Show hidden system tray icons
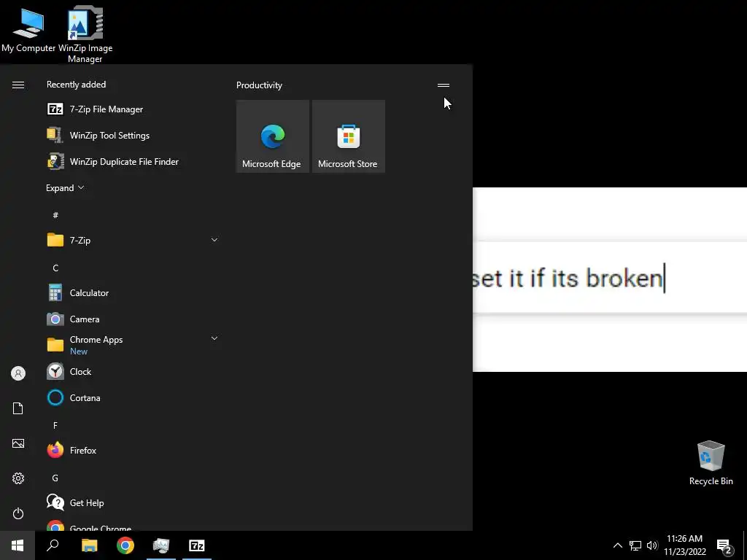The height and width of the screenshot is (560, 747). coord(617,545)
